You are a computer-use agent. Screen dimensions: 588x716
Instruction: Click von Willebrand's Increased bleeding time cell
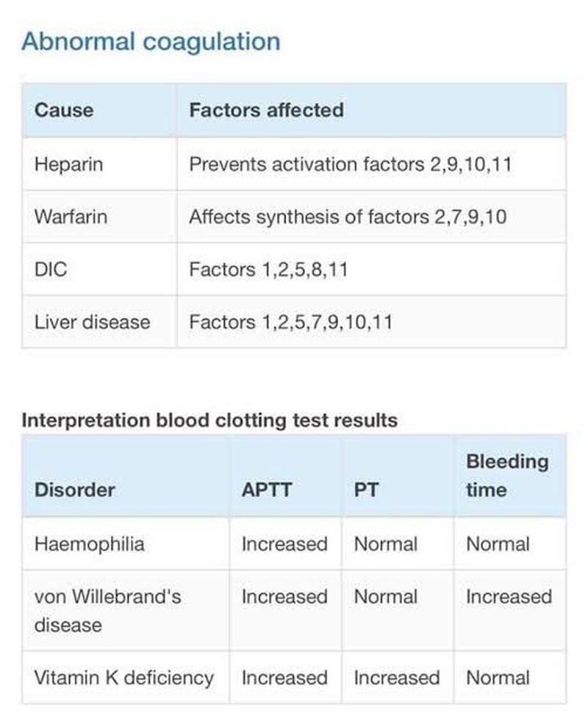click(509, 596)
